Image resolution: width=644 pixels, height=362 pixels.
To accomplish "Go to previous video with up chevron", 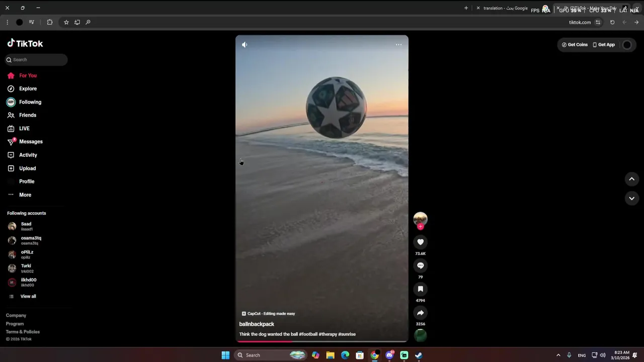I will pos(632,179).
